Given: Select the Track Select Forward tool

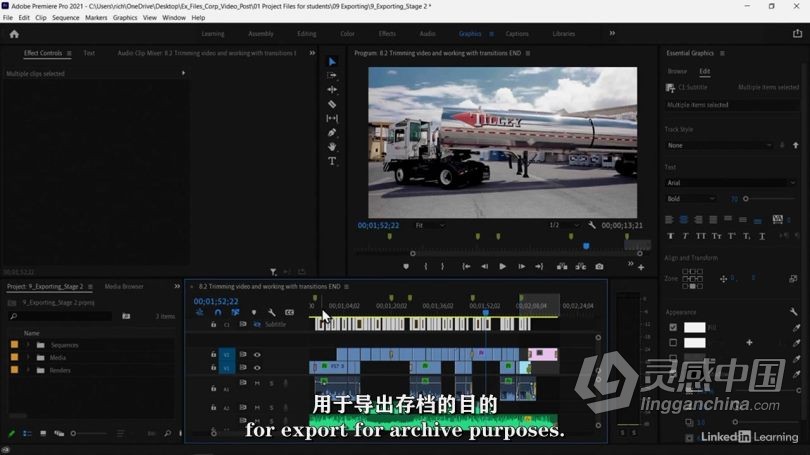Looking at the screenshot, I should click(332, 75).
